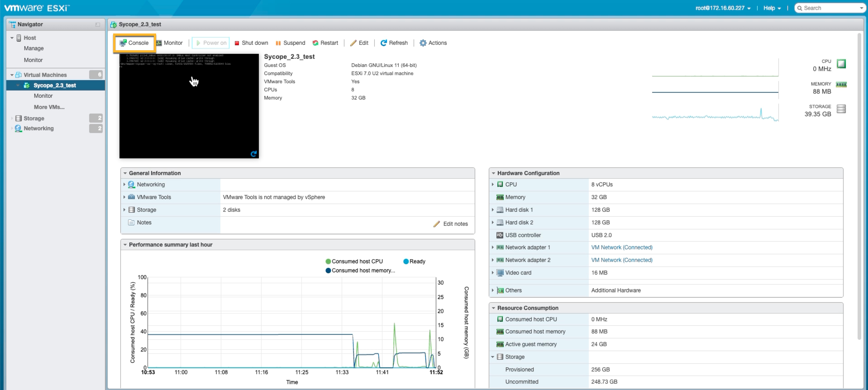The height and width of the screenshot is (390, 868).
Task: Expand Hard disk 1 details
Action: [493, 210]
